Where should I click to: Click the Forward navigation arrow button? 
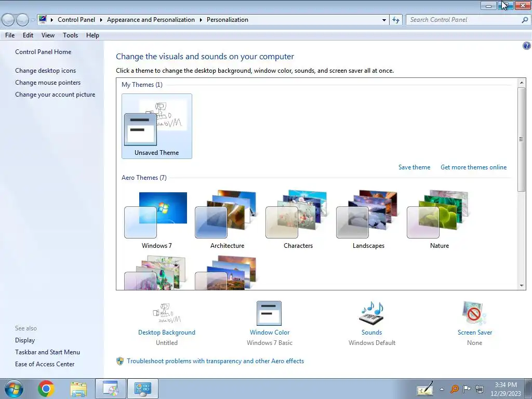click(22, 20)
